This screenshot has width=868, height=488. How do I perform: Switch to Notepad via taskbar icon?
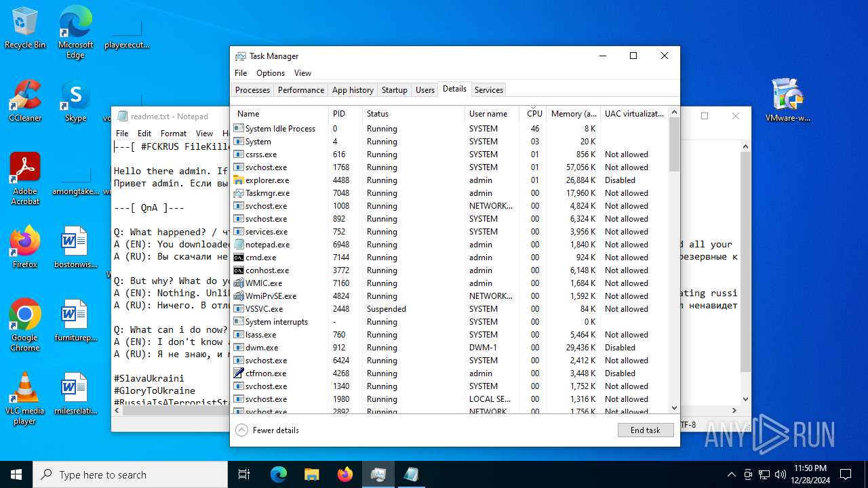(x=411, y=474)
